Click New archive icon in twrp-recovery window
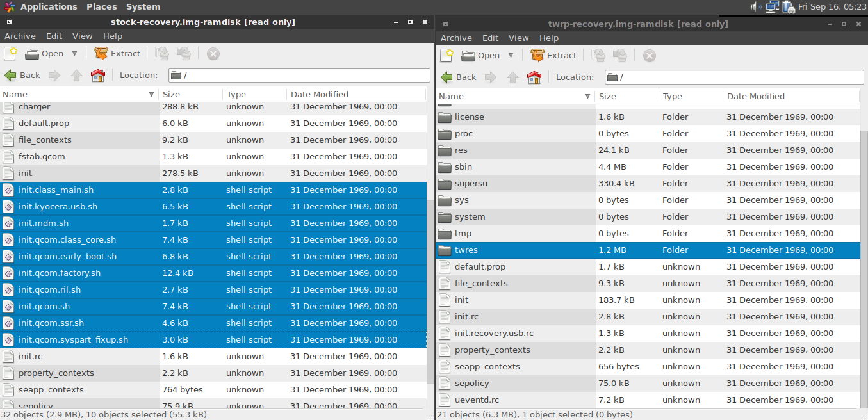This screenshot has width=868, height=420. tap(446, 56)
